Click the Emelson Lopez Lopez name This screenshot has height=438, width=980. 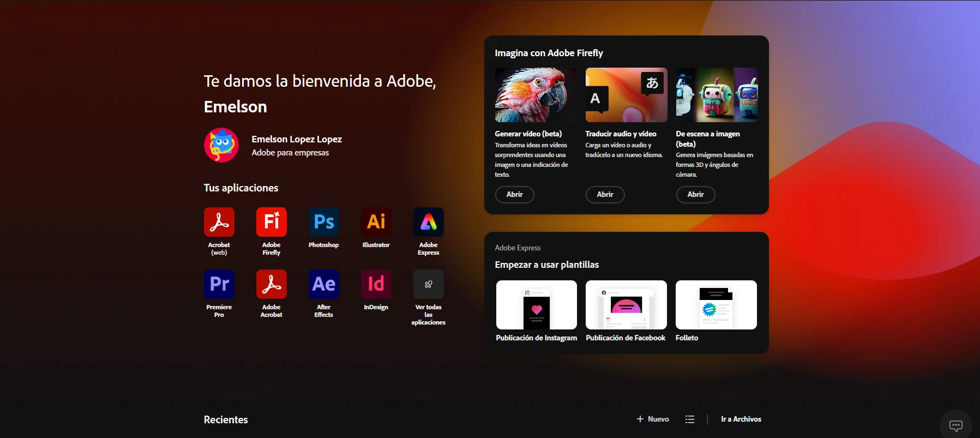pos(297,140)
